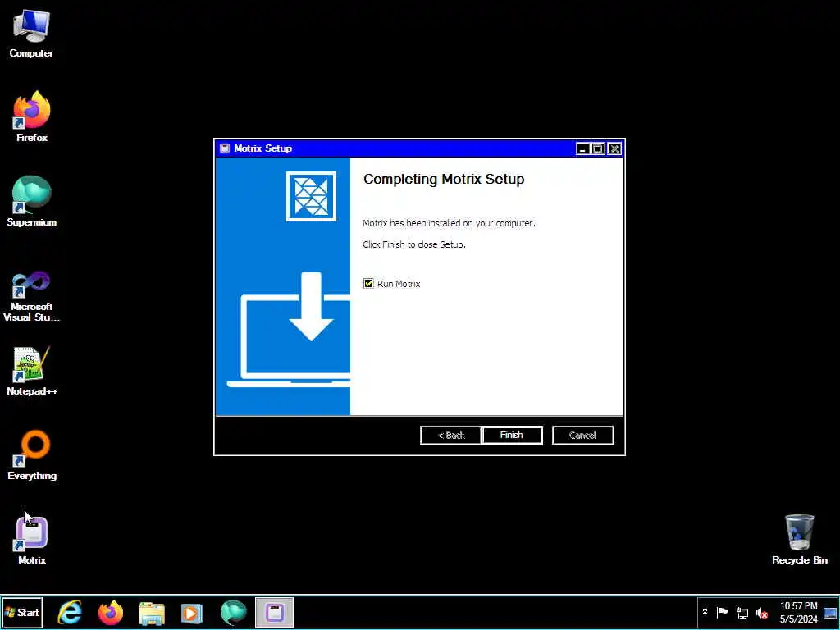Click the Show desktop button
The height and width of the screenshot is (630, 840).
pyautogui.click(x=830, y=612)
